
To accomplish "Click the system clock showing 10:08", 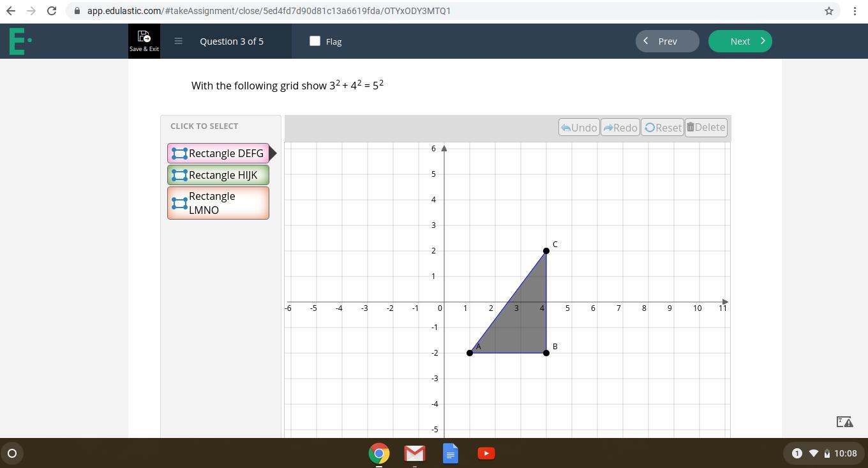I will point(845,453).
